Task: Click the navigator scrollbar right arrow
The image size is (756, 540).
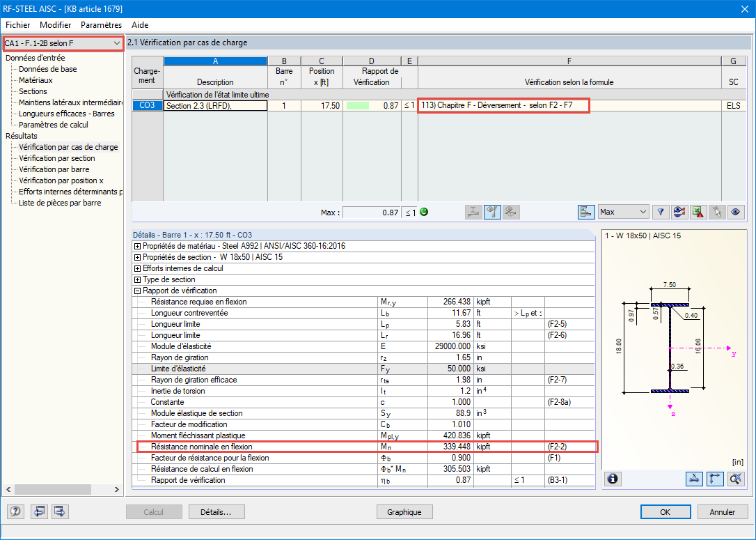Action: tap(117, 489)
